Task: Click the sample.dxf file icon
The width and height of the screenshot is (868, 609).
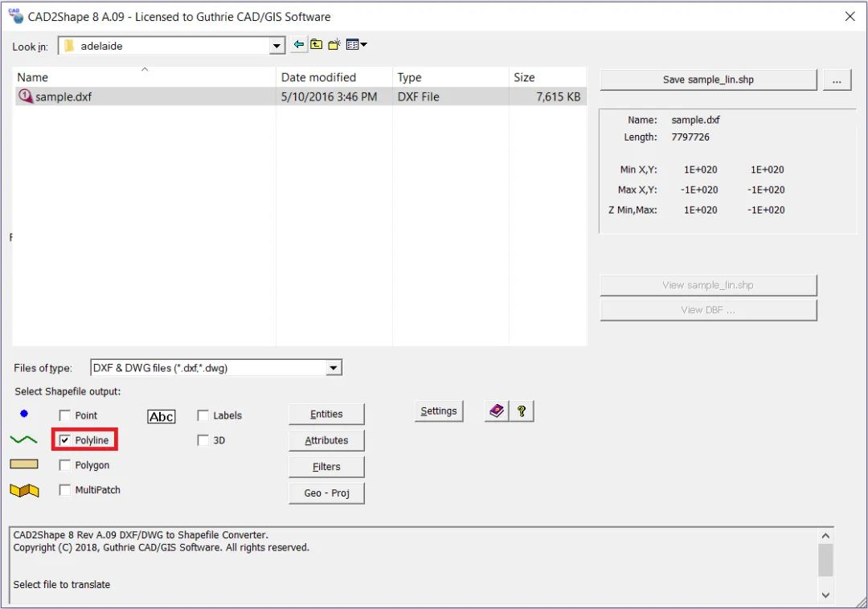Action: coord(26,96)
